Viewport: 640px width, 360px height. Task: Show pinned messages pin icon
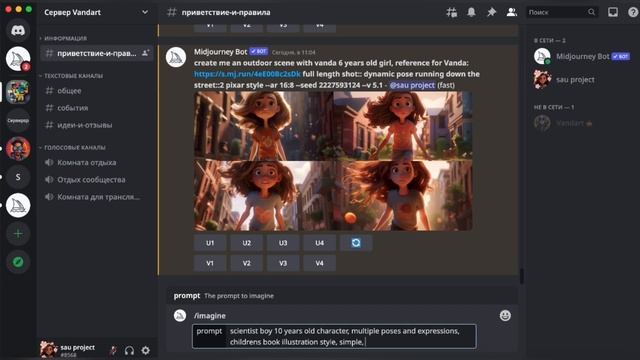491,12
